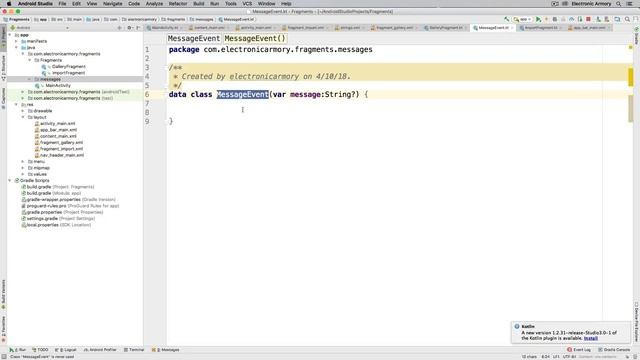Open the Event Log panel

click(x=579, y=350)
